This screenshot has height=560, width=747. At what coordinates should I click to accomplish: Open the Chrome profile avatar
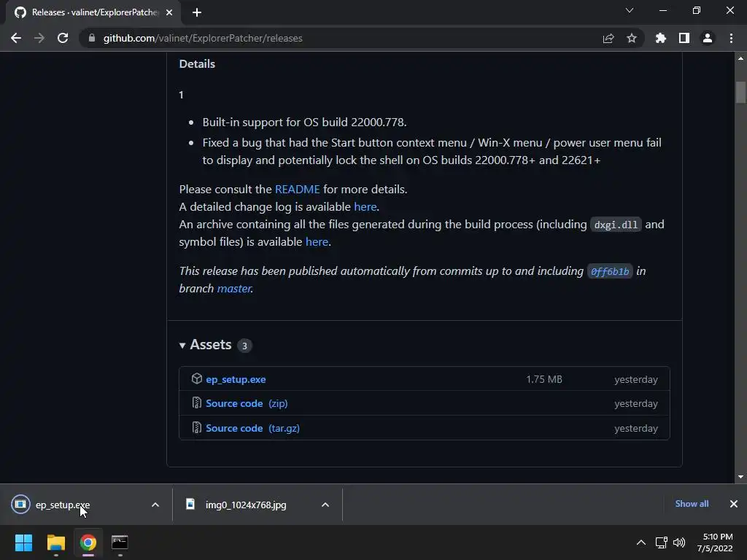[x=708, y=38]
